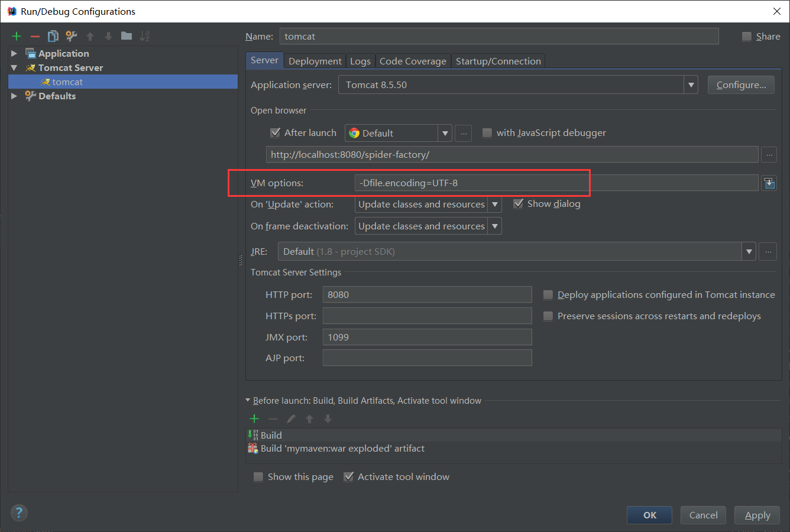Click the Application node icon
The image size is (790, 532).
coord(31,53)
